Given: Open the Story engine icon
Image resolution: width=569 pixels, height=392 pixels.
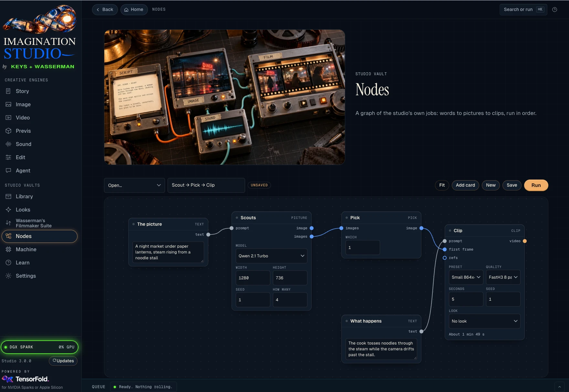Looking at the screenshot, I should tap(8, 91).
